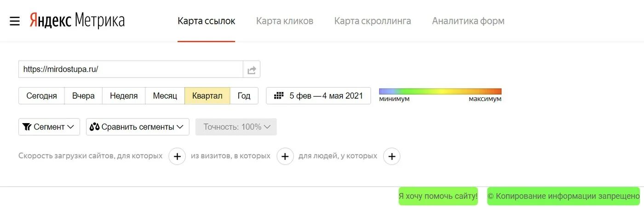The width and height of the screenshot is (644, 207).
Task: Open the Сравнить сегменты dropdown
Action: pyautogui.click(x=138, y=127)
